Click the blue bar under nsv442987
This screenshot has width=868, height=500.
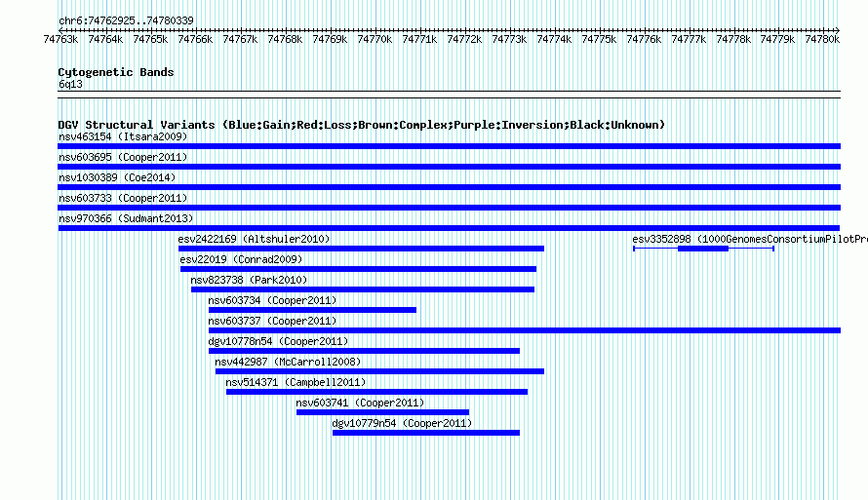click(x=379, y=371)
